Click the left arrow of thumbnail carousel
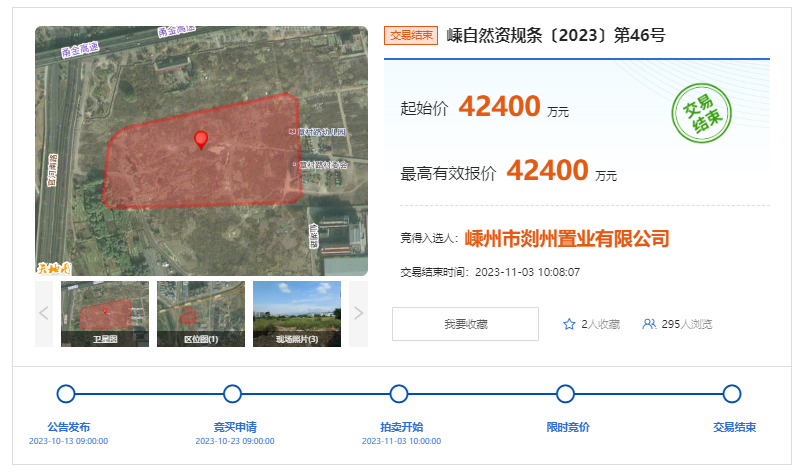The image size is (802, 472). tap(44, 313)
